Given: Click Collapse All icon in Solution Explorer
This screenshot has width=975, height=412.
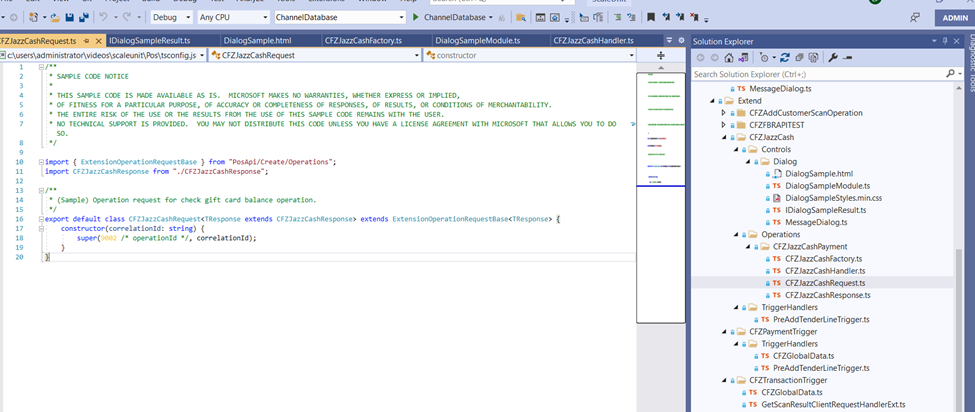Looking at the screenshot, I should pyautogui.click(x=798, y=58).
